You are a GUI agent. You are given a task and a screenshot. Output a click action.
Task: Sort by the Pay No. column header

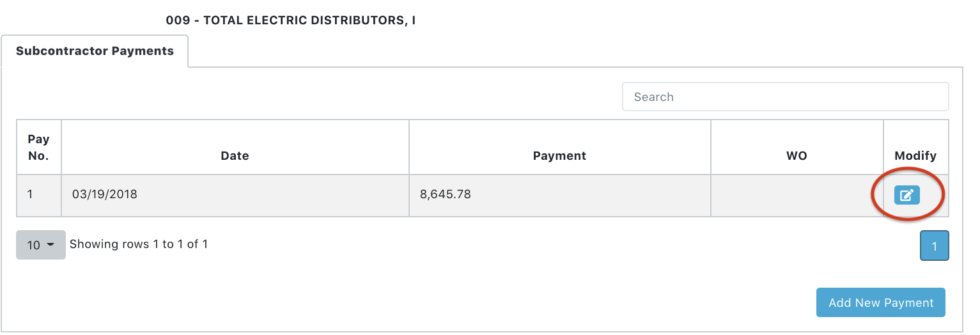coord(39,148)
